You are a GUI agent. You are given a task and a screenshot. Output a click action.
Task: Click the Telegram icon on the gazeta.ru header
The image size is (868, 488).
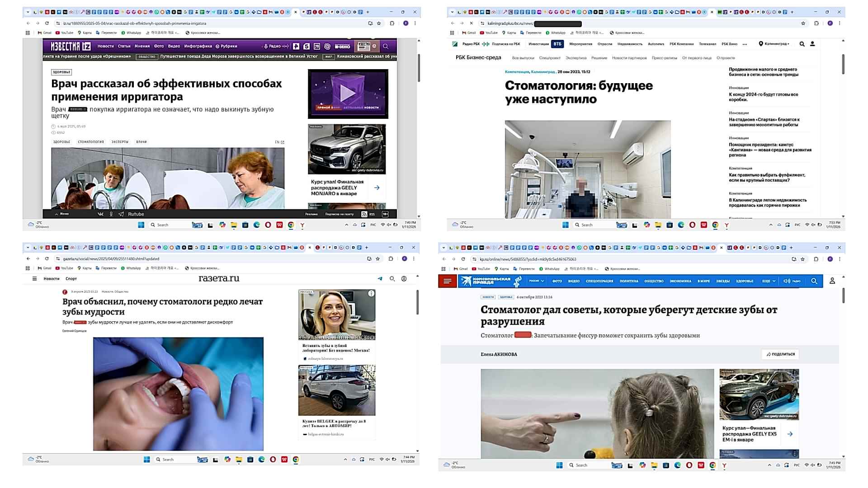pyautogui.click(x=380, y=279)
